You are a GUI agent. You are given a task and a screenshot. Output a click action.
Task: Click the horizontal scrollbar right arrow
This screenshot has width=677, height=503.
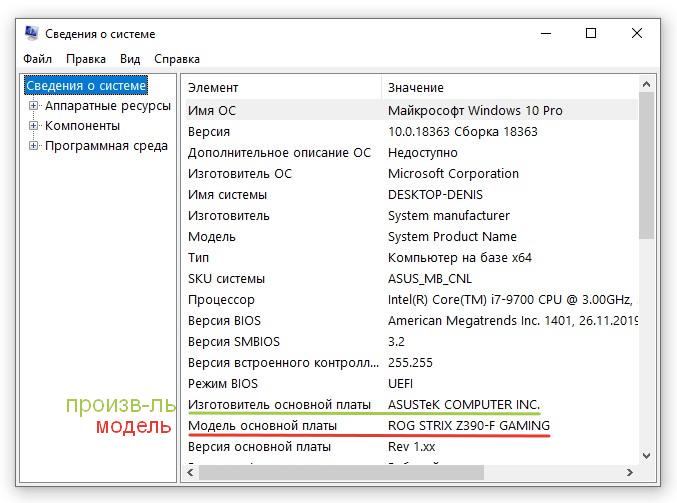click(630, 472)
